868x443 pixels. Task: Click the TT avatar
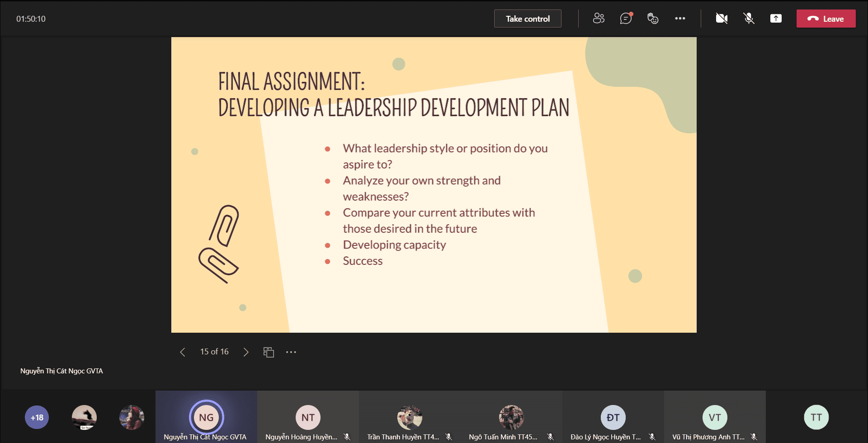[816, 417]
